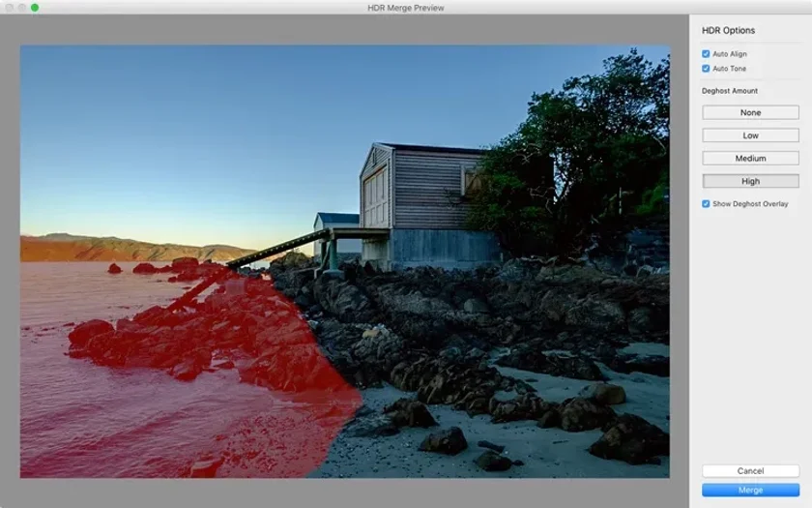Select the Medium deghost option
Screen dimensions: 812x508
(750, 158)
